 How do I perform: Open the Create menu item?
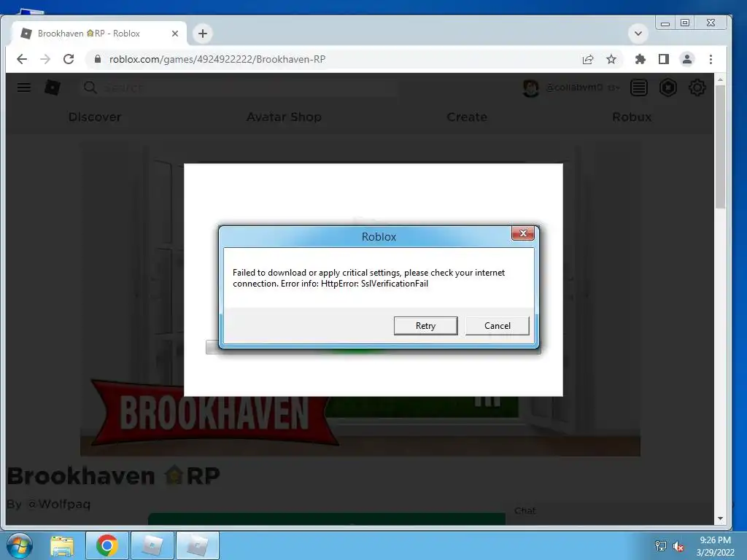pos(467,117)
